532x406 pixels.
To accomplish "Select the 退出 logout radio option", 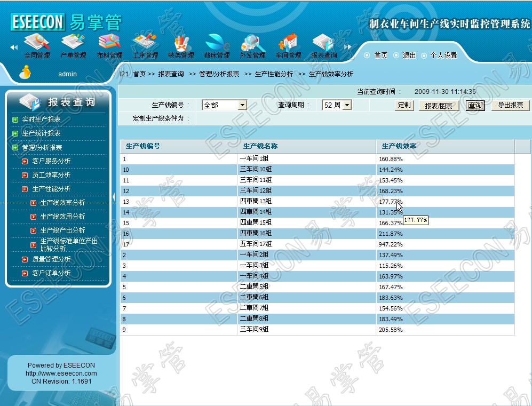I will 396,55.
